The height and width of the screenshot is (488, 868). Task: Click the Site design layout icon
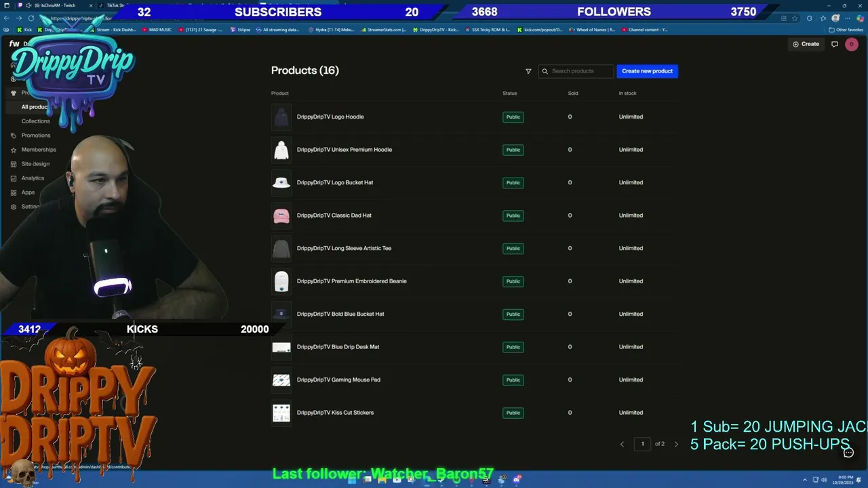click(14, 164)
